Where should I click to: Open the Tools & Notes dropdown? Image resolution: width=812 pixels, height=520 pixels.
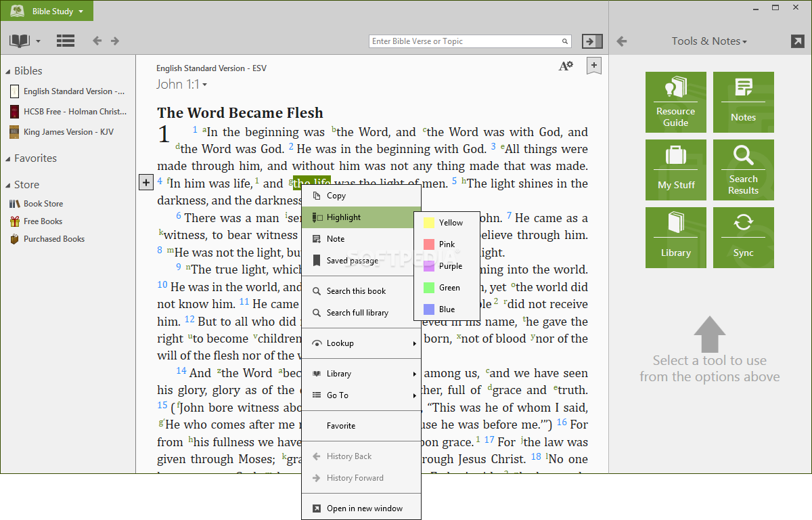(x=709, y=41)
